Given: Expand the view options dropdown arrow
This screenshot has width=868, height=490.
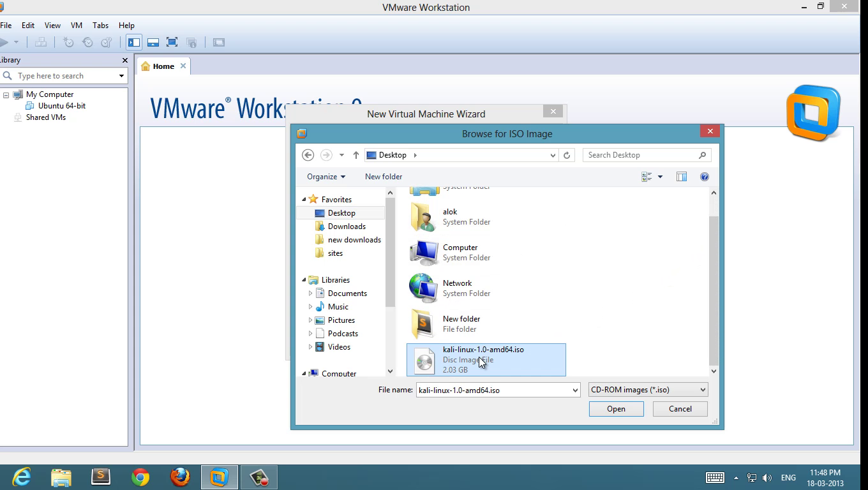Looking at the screenshot, I should tap(660, 177).
